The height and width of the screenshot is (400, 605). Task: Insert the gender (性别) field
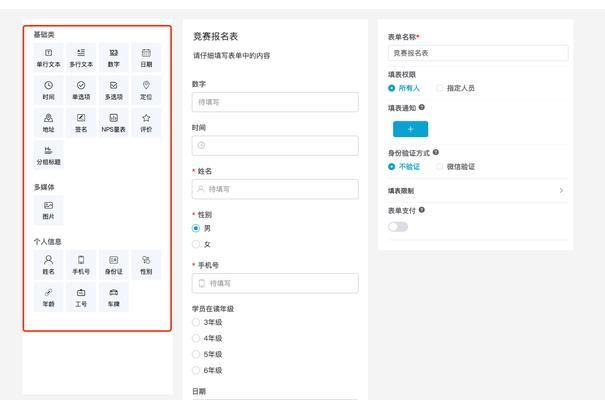pyautogui.click(x=146, y=265)
